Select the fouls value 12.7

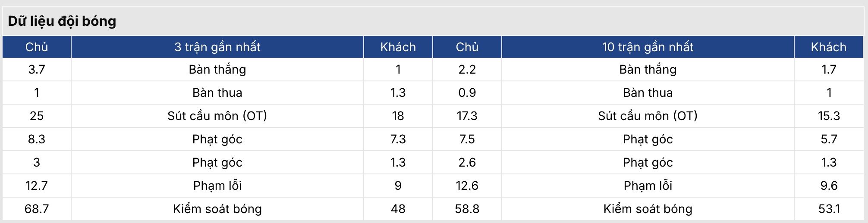37,186
